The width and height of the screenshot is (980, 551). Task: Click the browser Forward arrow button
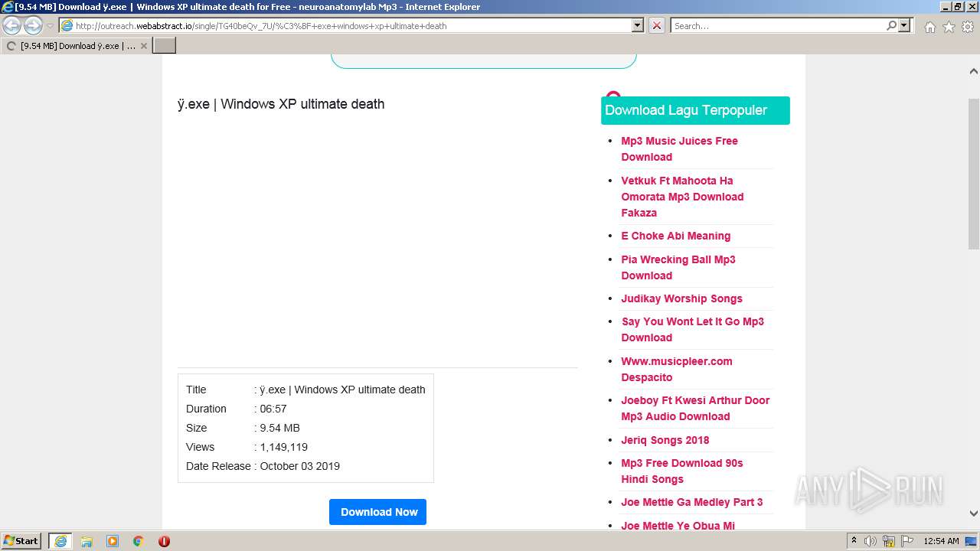pos(33,26)
